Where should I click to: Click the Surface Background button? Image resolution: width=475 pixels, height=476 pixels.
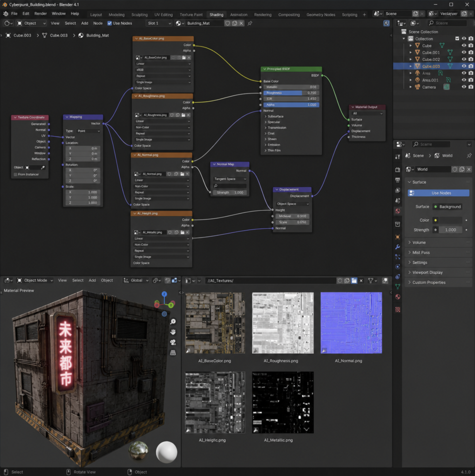tap(447, 207)
